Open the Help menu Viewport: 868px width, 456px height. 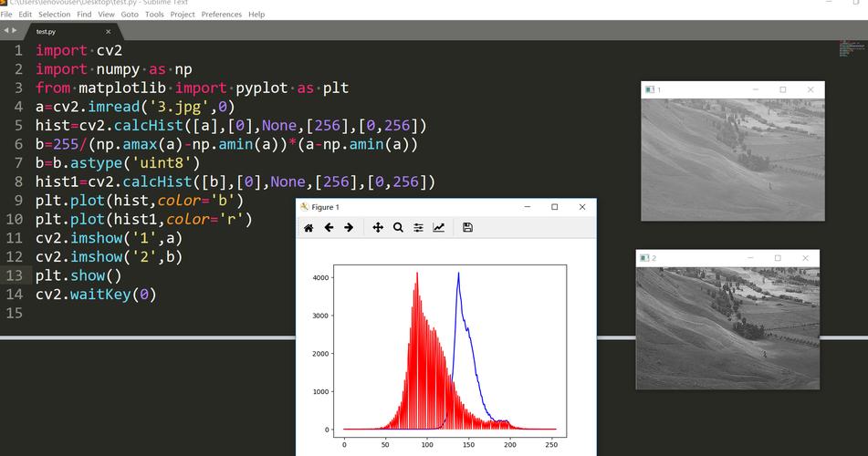point(256,15)
